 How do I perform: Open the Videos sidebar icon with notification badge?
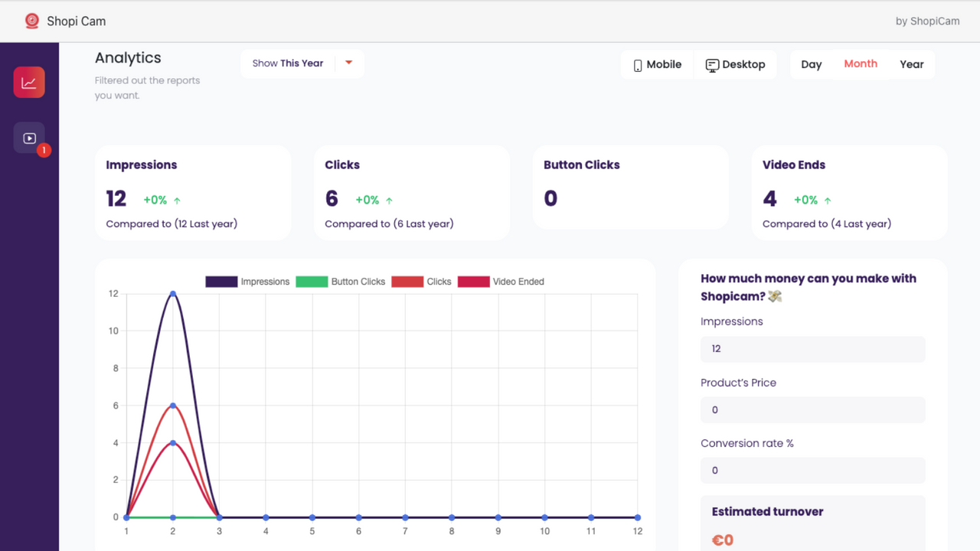pos(29,138)
